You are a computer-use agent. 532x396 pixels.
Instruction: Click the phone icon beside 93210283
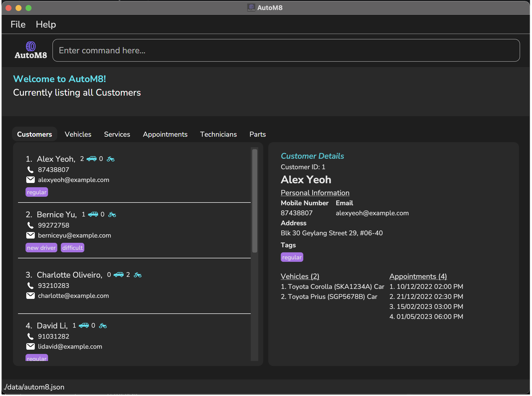[30, 286]
